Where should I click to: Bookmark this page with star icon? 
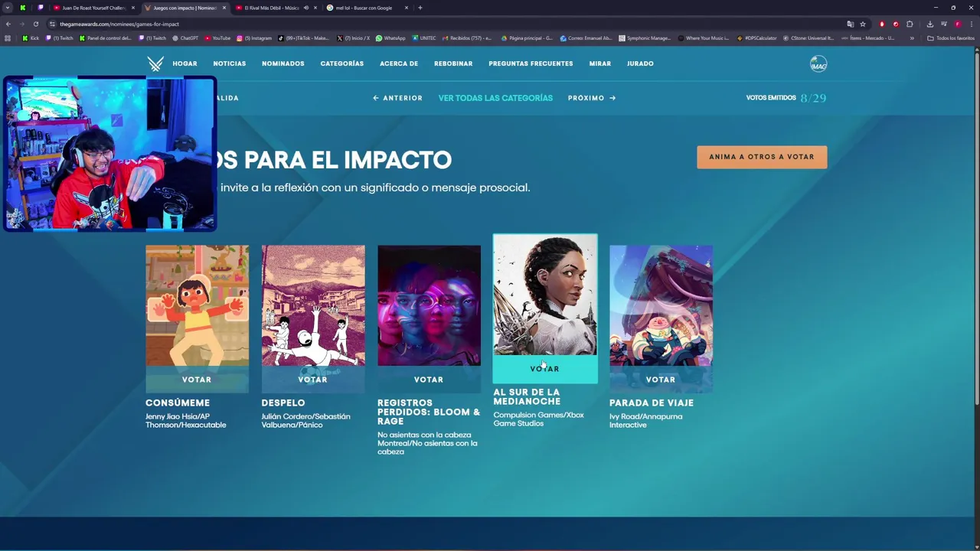point(863,24)
